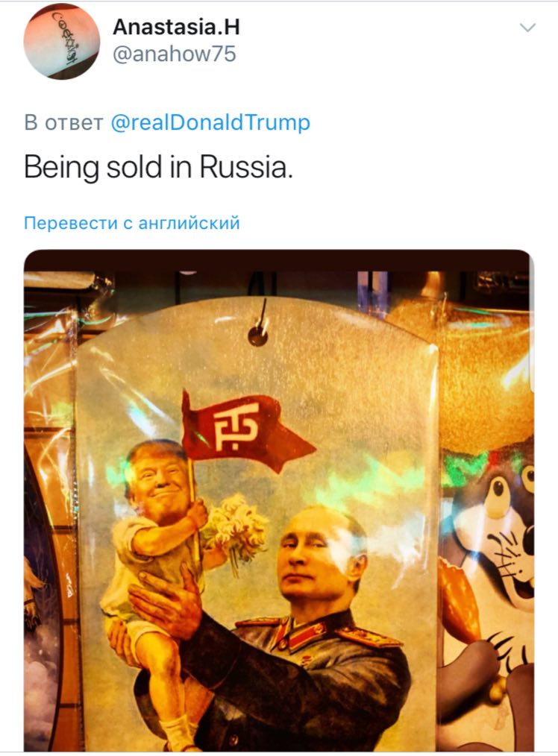The image size is (558, 756).
Task: Open the Anastasia.H profile avatar
Action: pos(61,42)
